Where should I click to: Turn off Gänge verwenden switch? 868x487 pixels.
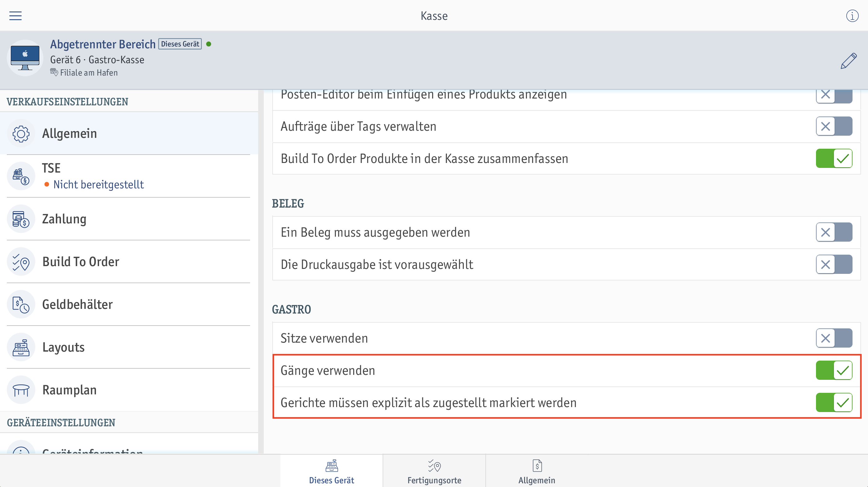click(x=834, y=370)
